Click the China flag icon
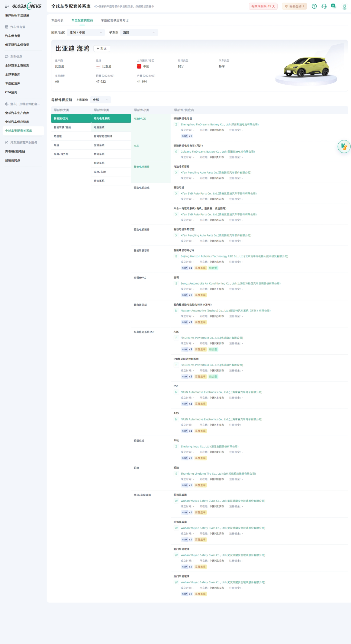Image resolution: width=351 pixels, height=644 pixels. point(139,66)
